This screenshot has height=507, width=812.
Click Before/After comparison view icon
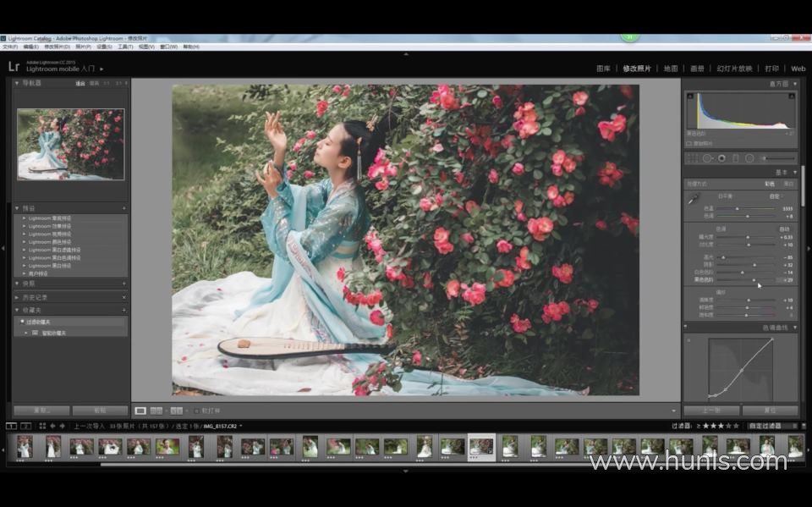pos(156,411)
